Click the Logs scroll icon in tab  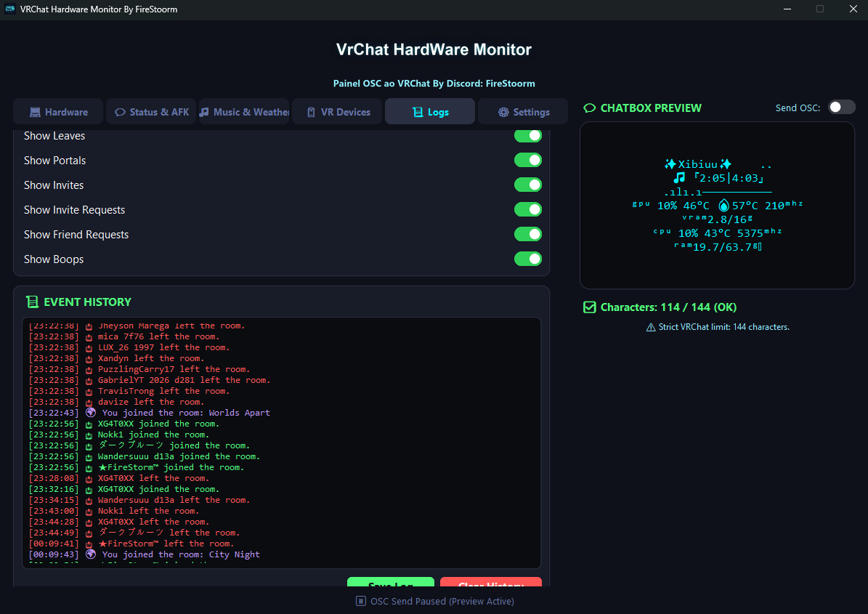[418, 113]
